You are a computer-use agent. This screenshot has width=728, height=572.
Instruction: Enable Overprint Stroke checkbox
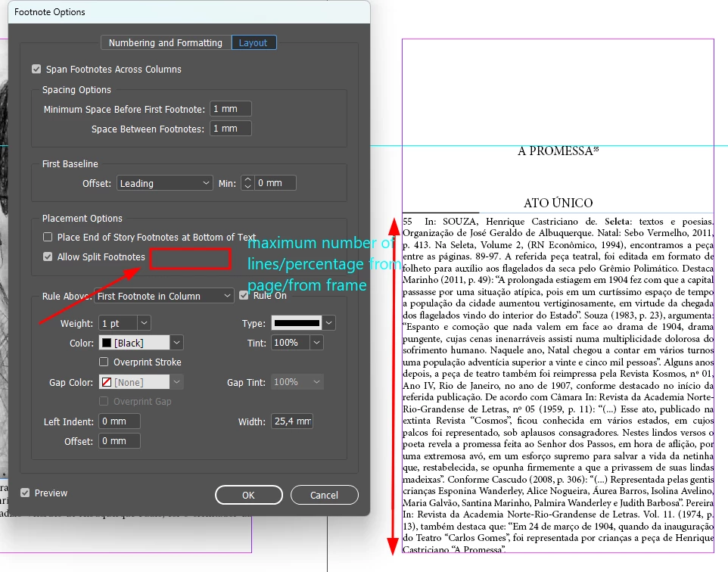[x=104, y=362]
